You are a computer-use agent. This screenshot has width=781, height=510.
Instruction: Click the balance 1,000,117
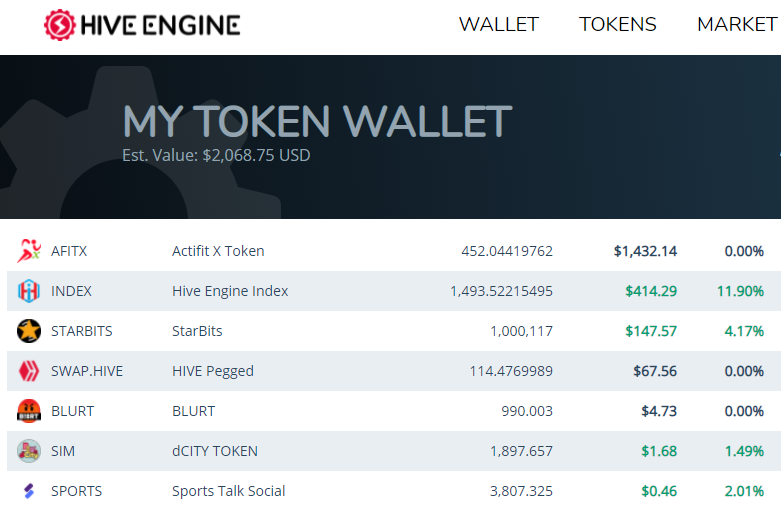[x=521, y=331]
